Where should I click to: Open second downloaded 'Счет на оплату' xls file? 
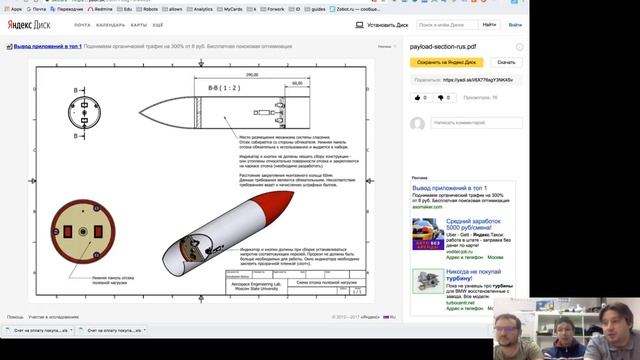111,330
